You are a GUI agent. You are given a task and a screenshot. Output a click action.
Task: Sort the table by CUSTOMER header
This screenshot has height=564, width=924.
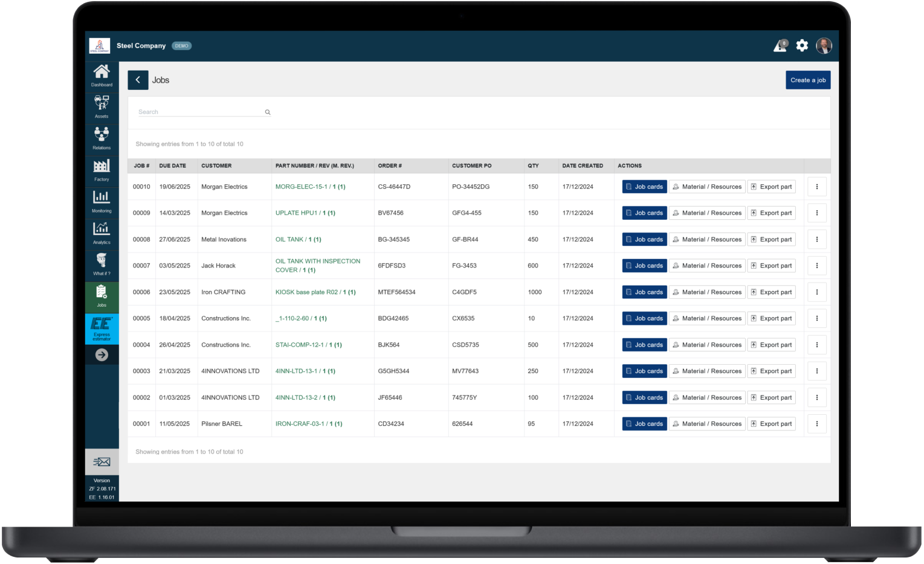coord(216,165)
